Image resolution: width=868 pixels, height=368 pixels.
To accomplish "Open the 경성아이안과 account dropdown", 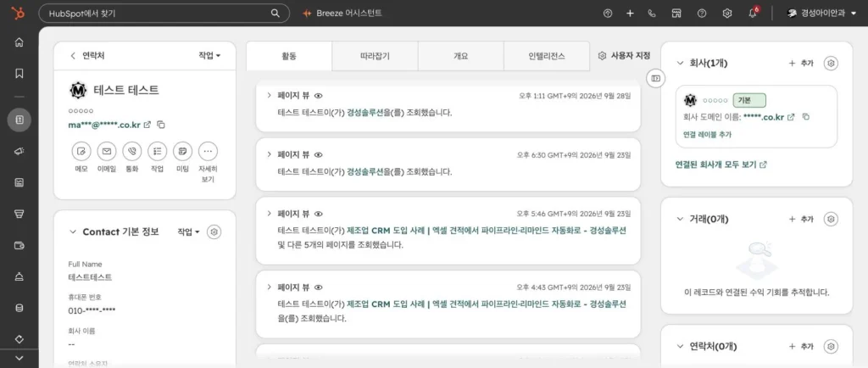I will tap(823, 14).
